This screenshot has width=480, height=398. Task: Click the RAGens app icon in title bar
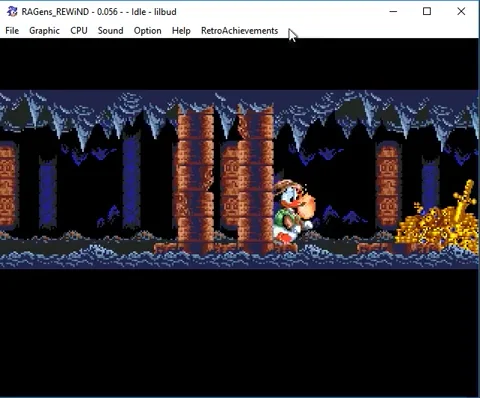click(12, 12)
